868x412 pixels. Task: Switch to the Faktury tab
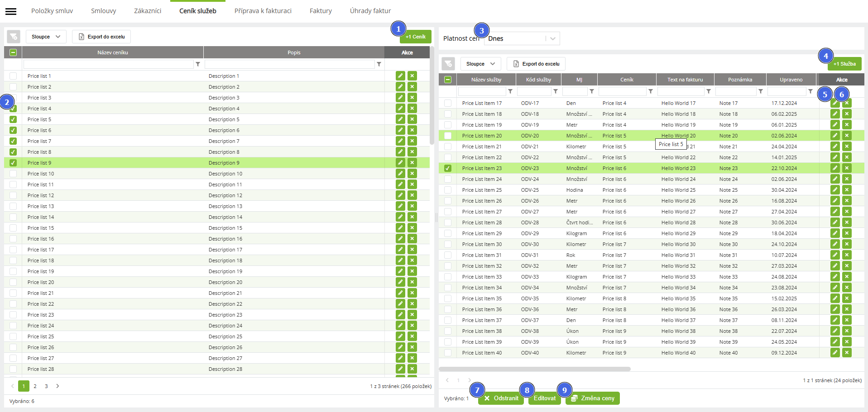(321, 11)
